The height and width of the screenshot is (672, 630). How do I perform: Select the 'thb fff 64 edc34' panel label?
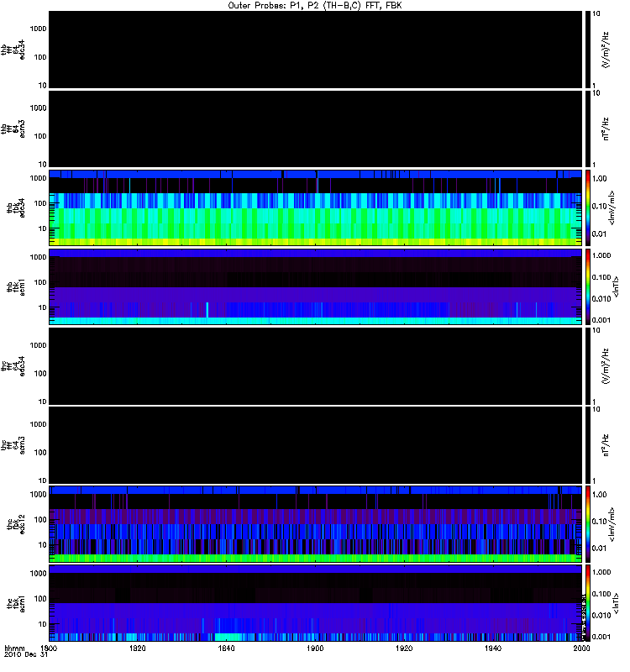13,50
